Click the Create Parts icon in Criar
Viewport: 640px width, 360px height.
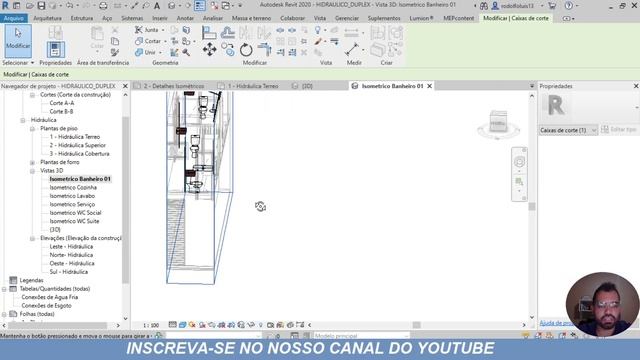(378, 50)
